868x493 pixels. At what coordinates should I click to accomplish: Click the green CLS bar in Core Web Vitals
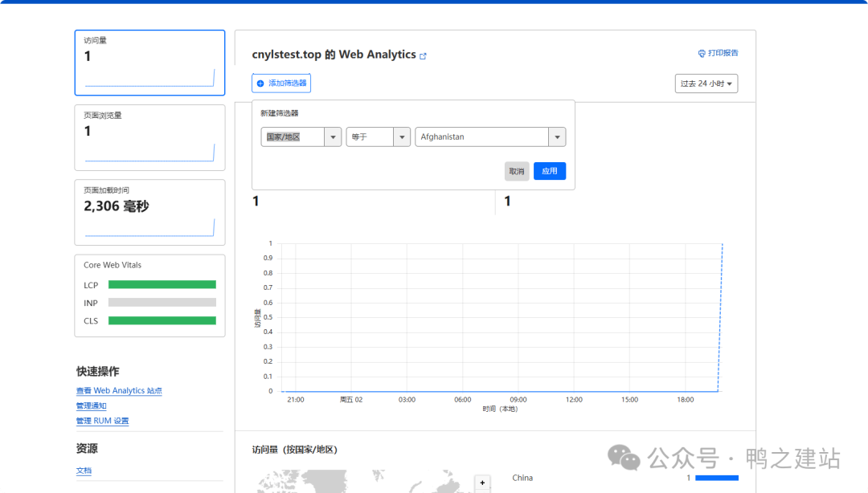pos(162,320)
